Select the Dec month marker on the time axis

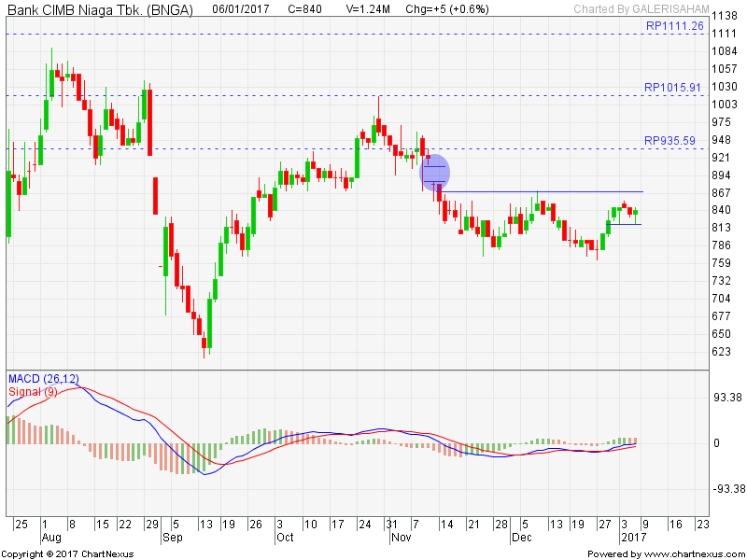coord(519,539)
